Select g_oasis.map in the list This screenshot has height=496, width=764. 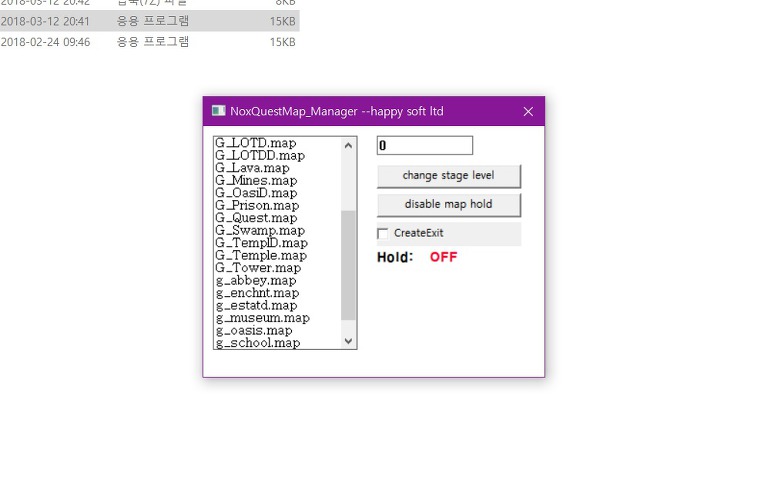point(278,330)
